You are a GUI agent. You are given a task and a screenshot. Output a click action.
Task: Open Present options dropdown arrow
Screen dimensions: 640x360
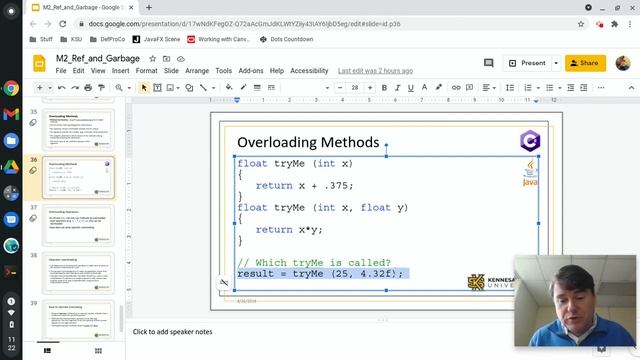(x=556, y=63)
